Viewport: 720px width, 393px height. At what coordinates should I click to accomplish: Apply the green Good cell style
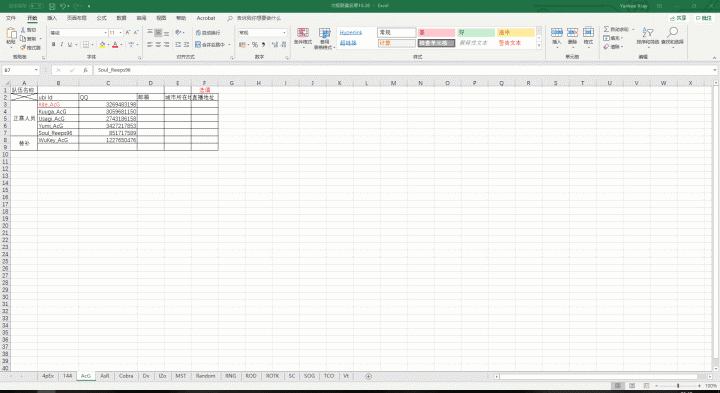[476, 33]
